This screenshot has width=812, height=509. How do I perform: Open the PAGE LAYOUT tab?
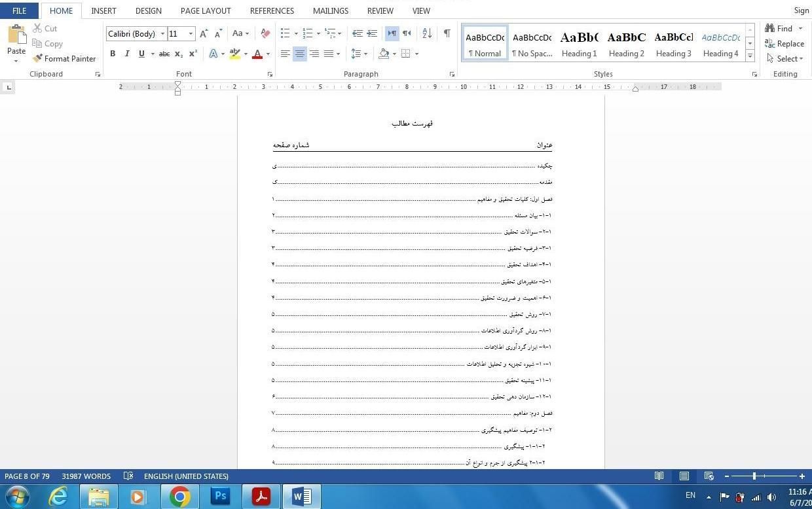coord(206,10)
